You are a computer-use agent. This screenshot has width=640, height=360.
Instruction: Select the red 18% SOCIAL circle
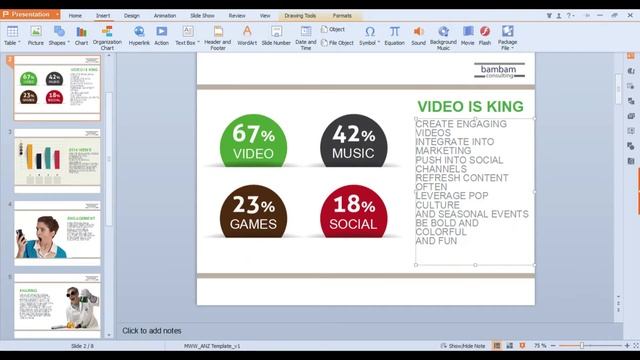(353, 211)
